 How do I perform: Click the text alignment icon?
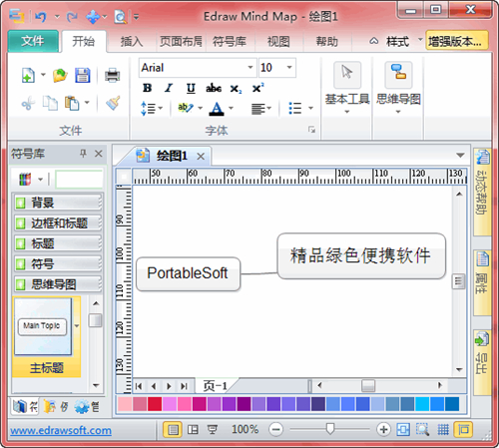point(258,109)
